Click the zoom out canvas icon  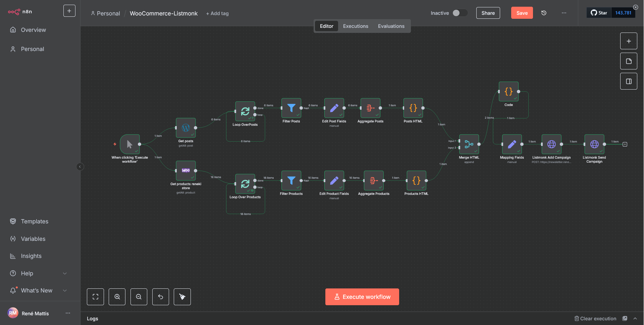[139, 297]
